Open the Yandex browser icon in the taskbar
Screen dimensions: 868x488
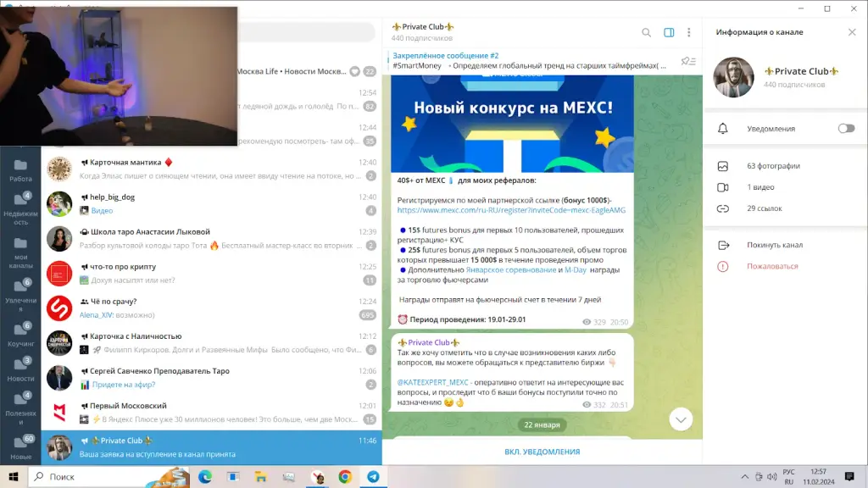pos(318,476)
